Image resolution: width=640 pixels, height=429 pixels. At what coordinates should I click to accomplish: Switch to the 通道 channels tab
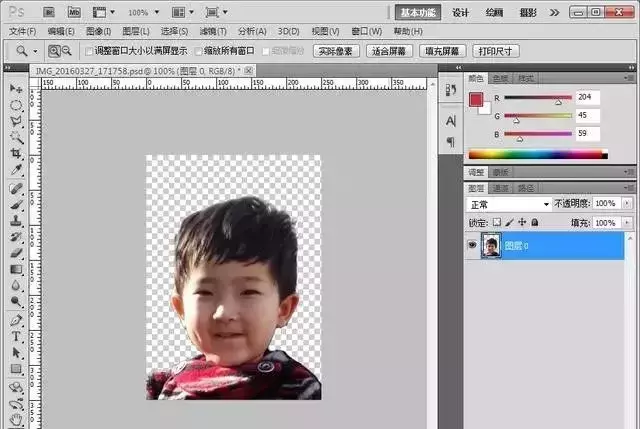click(500, 188)
